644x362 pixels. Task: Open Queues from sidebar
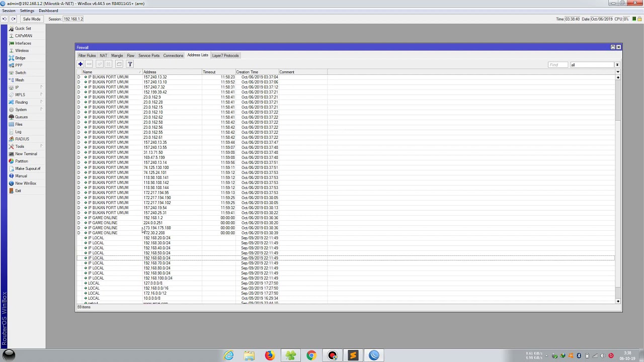click(21, 117)
